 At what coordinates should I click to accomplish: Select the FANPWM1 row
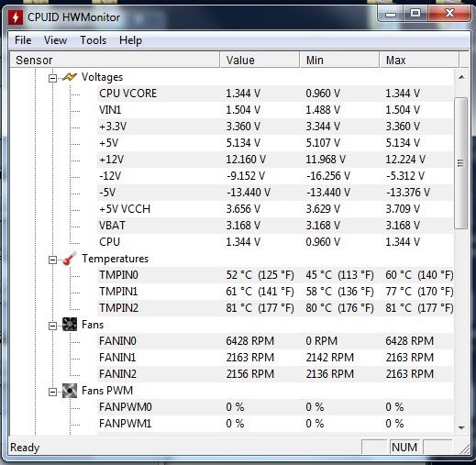[x=275, y=424]
